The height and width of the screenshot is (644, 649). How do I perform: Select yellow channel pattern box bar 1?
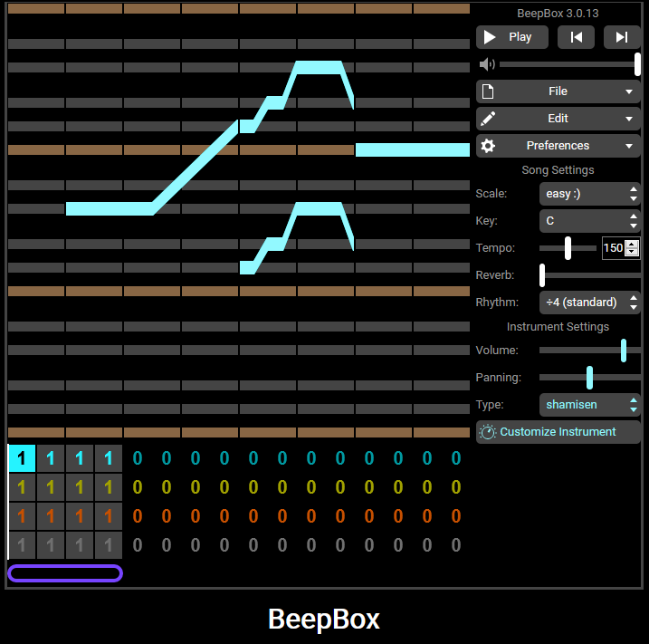[x=22, y=487]
